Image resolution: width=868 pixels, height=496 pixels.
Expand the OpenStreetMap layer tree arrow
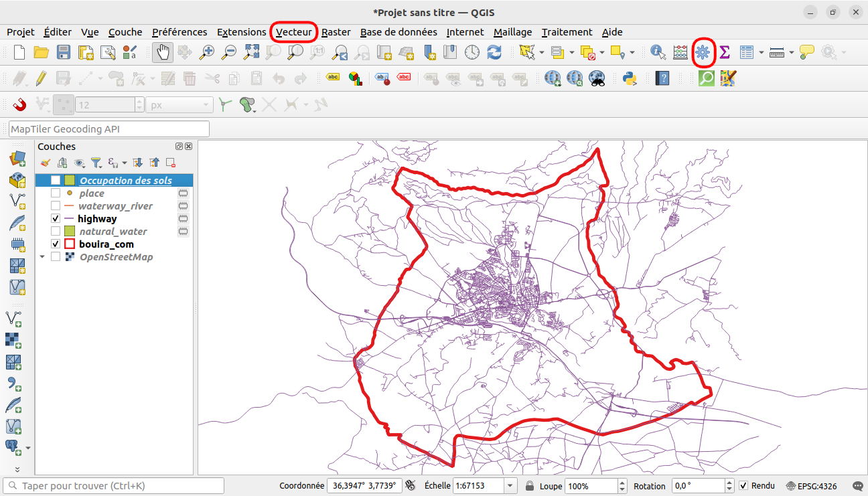coord(43,257)
